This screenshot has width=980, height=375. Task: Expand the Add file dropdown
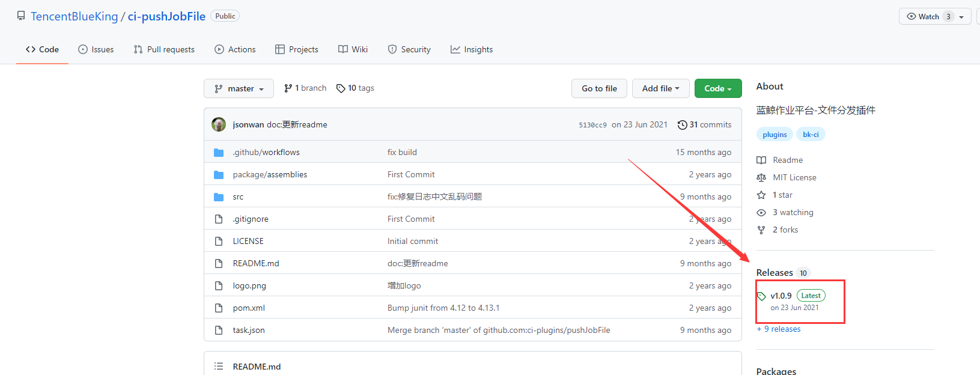pyautogui.click(x=660, y=89)
